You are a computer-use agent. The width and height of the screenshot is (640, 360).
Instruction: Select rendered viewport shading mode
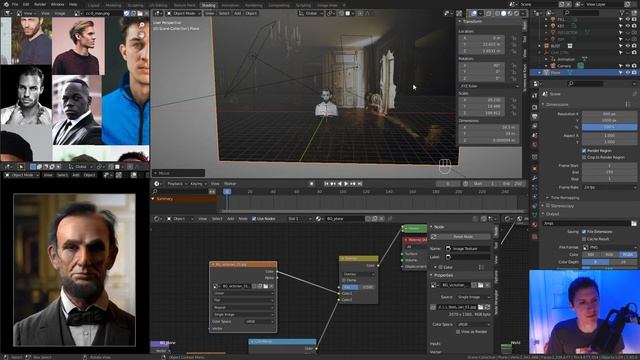coord(516,13)
